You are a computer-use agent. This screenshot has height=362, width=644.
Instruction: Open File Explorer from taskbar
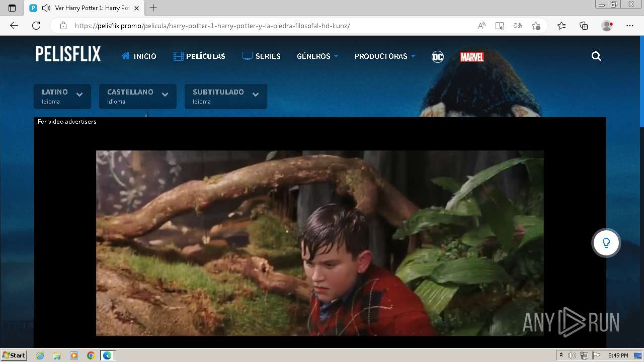click(57, 355)
